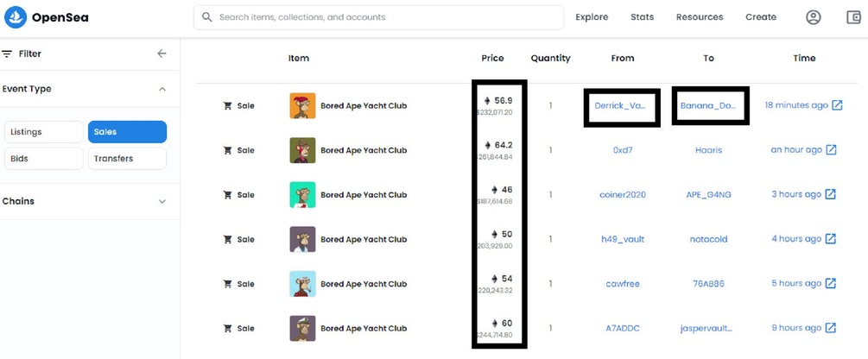Toggle the Transfers event filter
The height and width of the screenshot is (359, 868).
(127, 159)
